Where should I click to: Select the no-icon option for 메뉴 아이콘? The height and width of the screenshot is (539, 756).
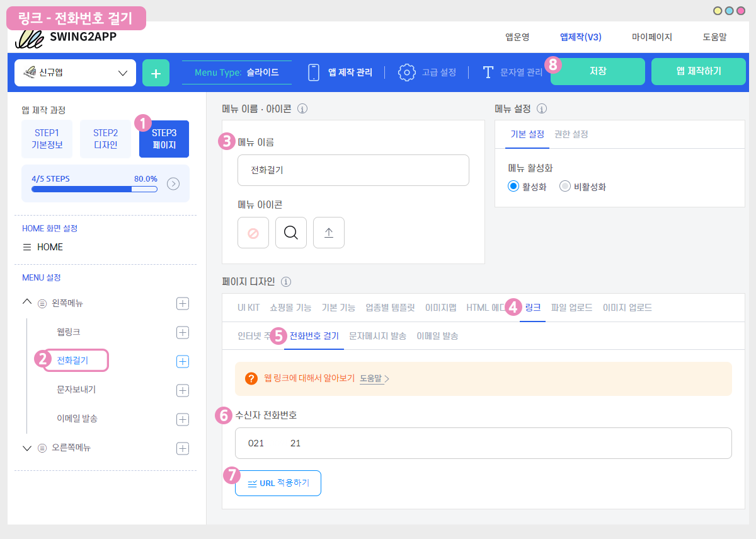(x=253, y=233)
